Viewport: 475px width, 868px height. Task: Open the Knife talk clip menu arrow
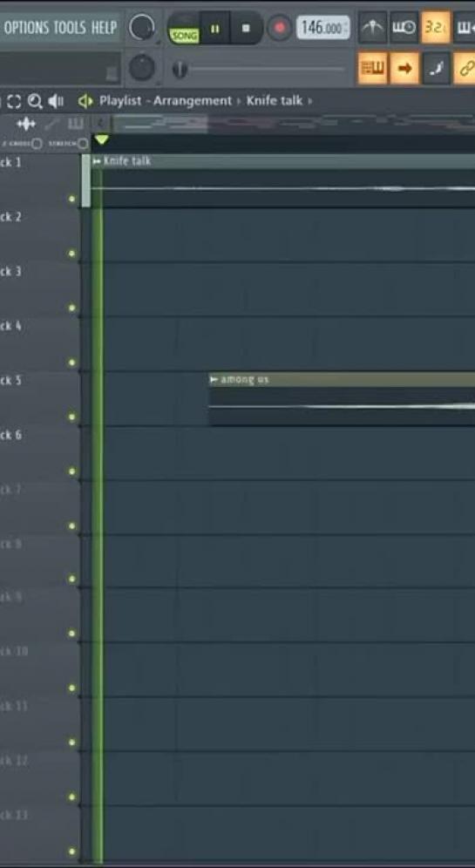tap(97, 161)
